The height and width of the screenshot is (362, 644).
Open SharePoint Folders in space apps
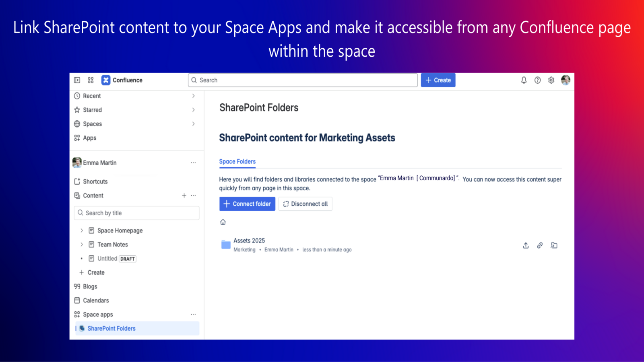(x=111, y=328)
